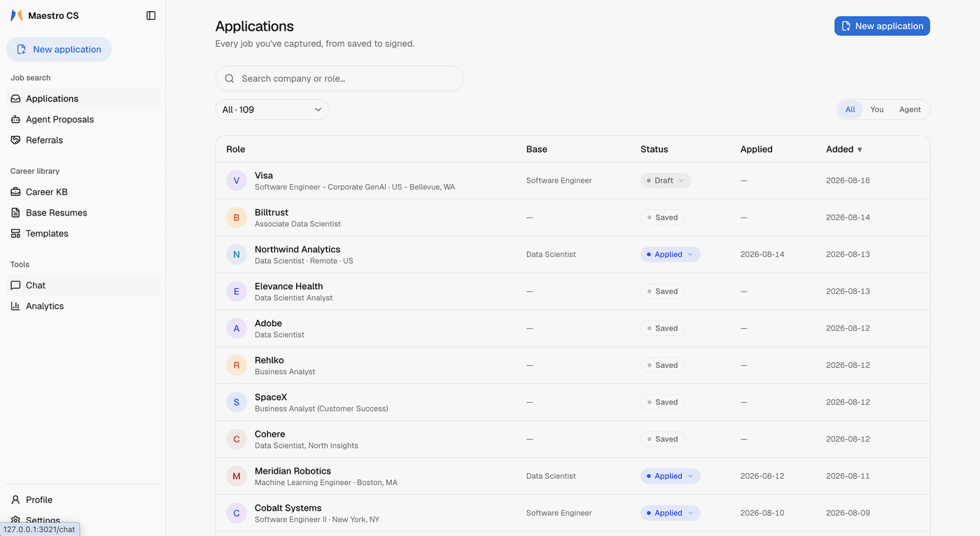The image size is (980, 536).
Task: Click the Applied column header
Action: pyautogui.click(x=757, y=149)
